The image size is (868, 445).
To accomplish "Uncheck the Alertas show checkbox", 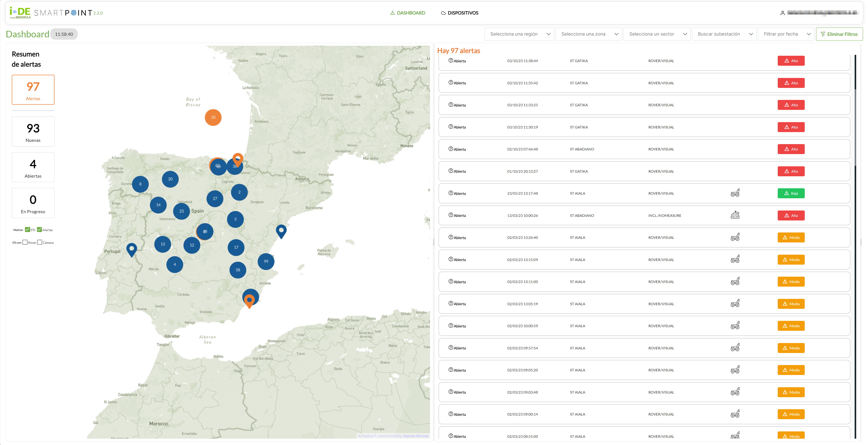I will [39, 230].
